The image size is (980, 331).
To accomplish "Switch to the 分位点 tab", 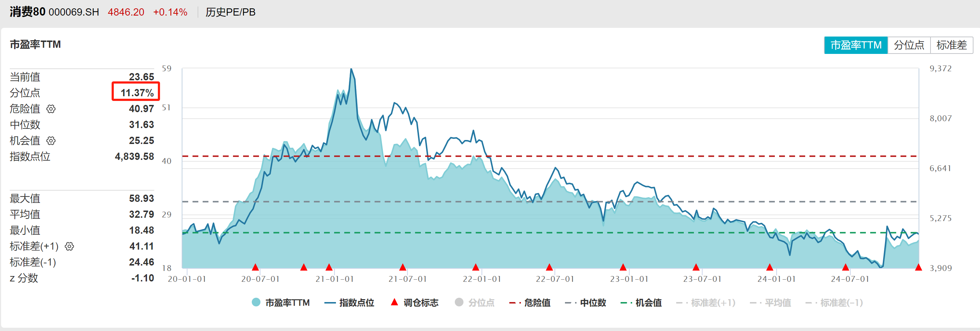I will click(x=909, y=45).
